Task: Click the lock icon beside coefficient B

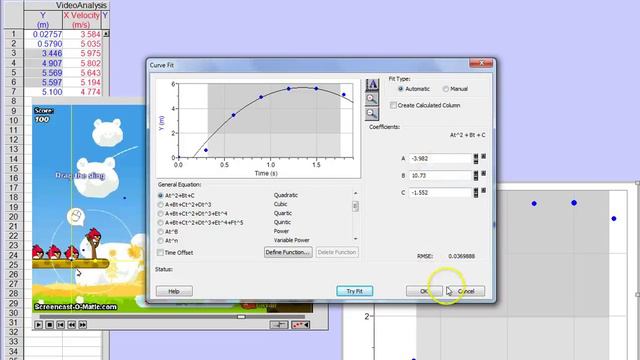Action: [484, 173]
